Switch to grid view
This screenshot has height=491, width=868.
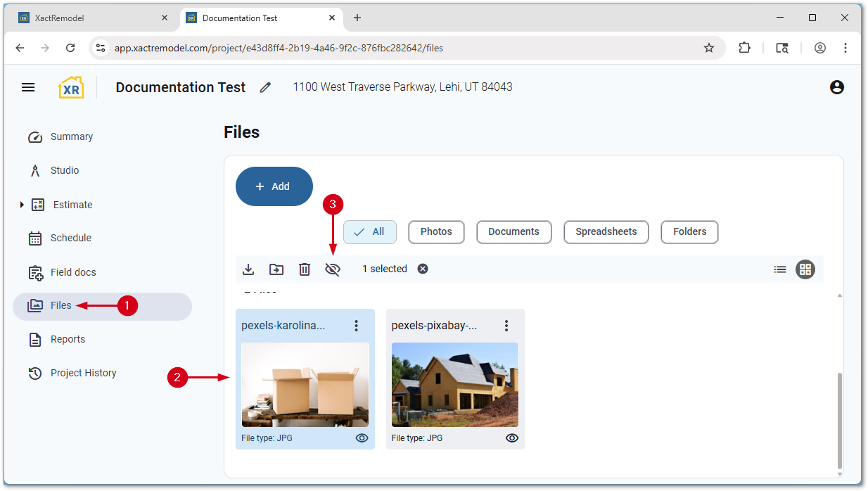point(805,269)
